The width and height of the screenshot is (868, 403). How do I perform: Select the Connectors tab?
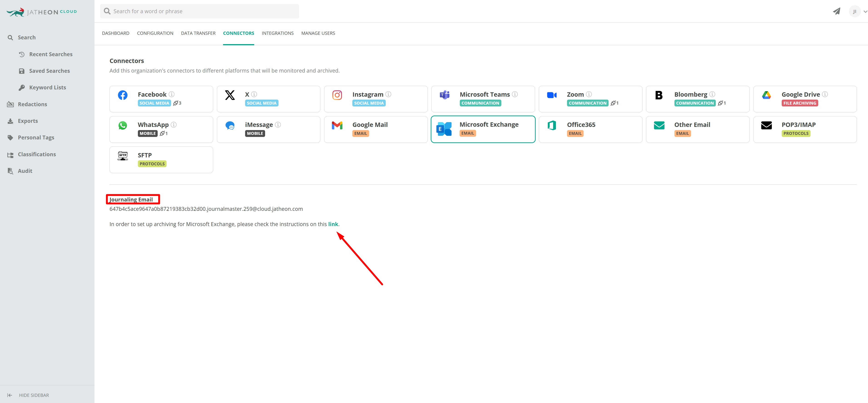click(x=239, y=33)
